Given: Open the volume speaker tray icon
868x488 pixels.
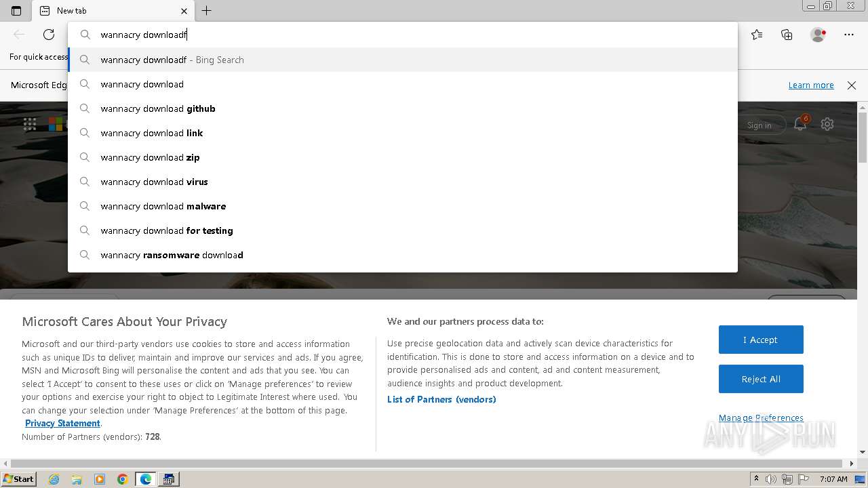Looking at the screenshot, I should coord(771,479).
